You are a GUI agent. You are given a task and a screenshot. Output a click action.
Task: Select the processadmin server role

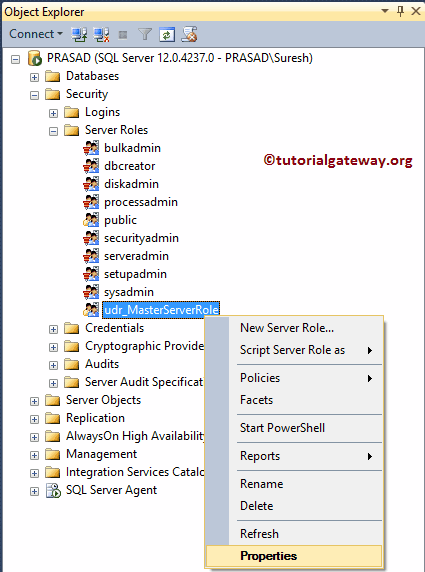[x=141, y=202]
